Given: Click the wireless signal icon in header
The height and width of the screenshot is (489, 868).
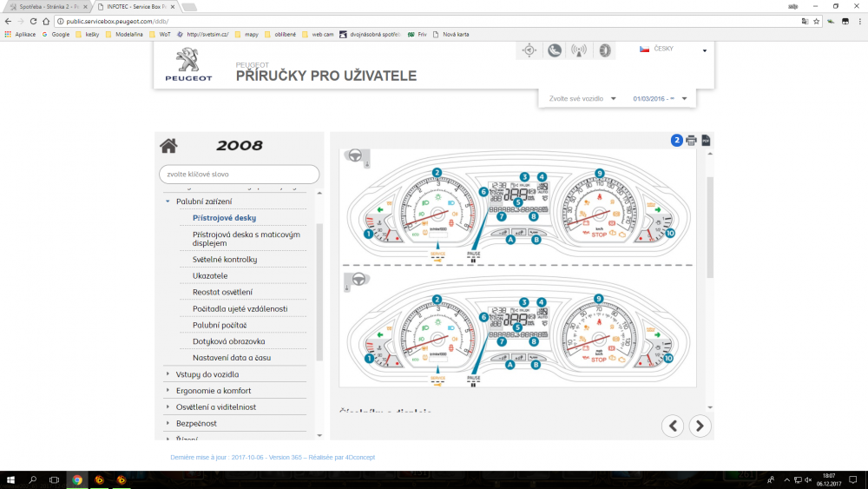Looking at the screenshot, I should pyautogui.click(x=579, y=50).
